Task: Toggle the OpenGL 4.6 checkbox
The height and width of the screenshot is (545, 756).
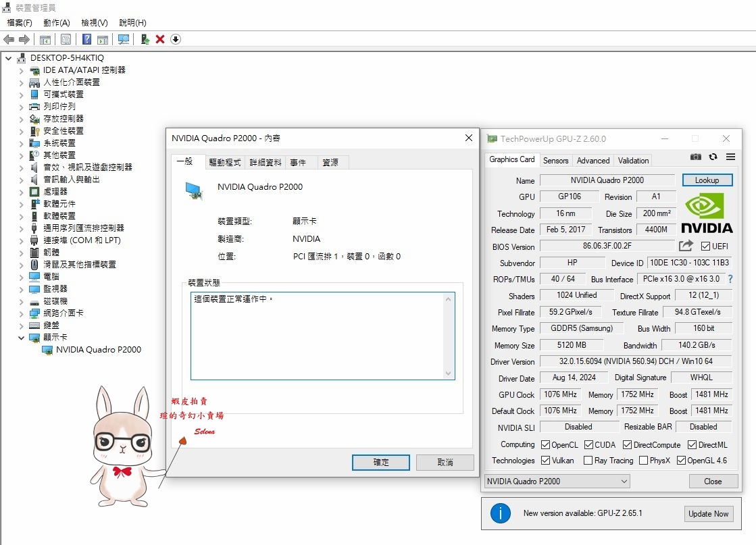Action: click(x=681, y=460)
